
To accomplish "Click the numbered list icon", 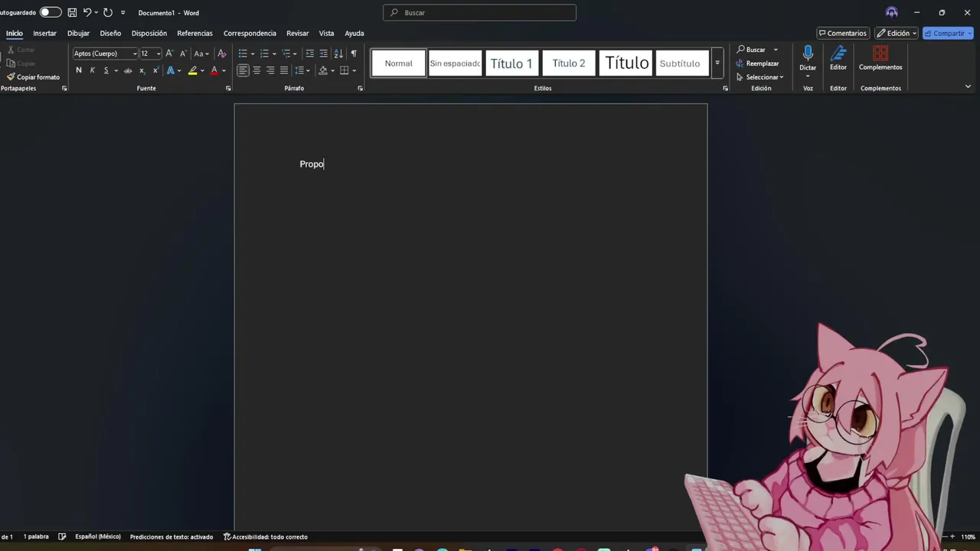I will click(x=264, y=53).
